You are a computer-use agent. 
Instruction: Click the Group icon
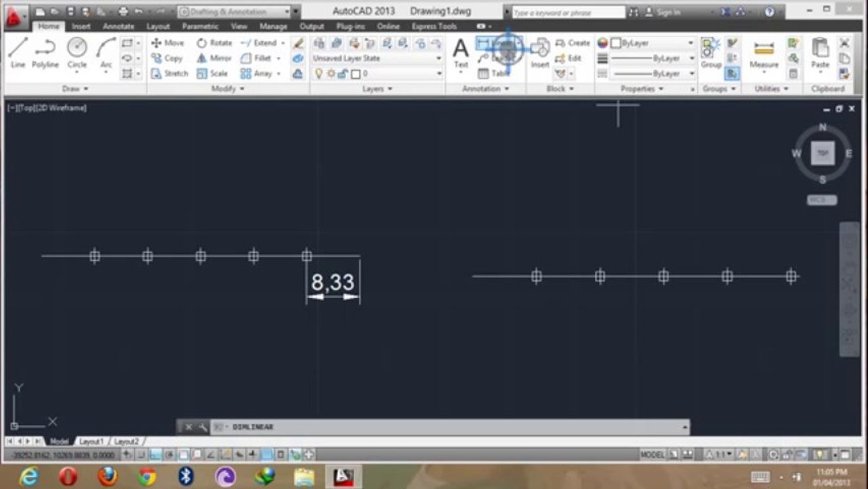coord(711,53)
